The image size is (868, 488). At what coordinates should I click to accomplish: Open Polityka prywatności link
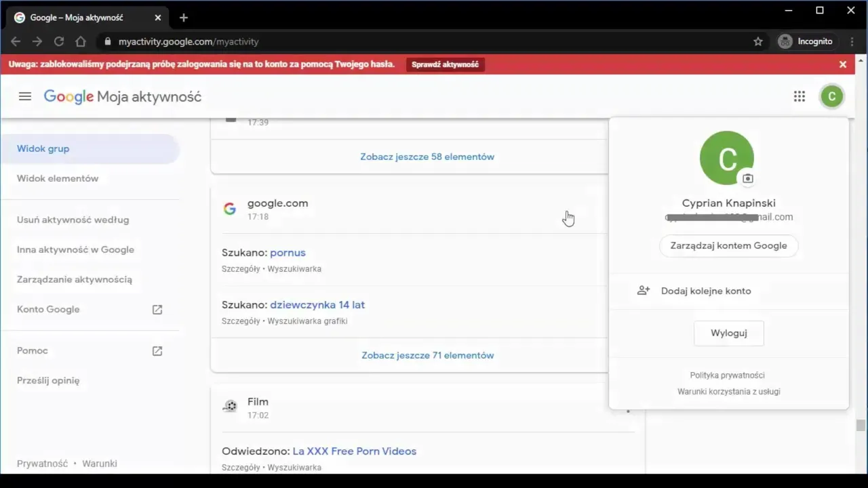tap(728, 375)
